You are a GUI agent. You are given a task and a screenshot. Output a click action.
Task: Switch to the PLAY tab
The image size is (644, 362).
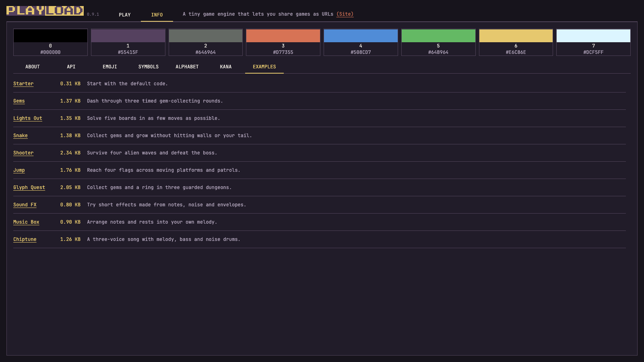pos(125,15)
